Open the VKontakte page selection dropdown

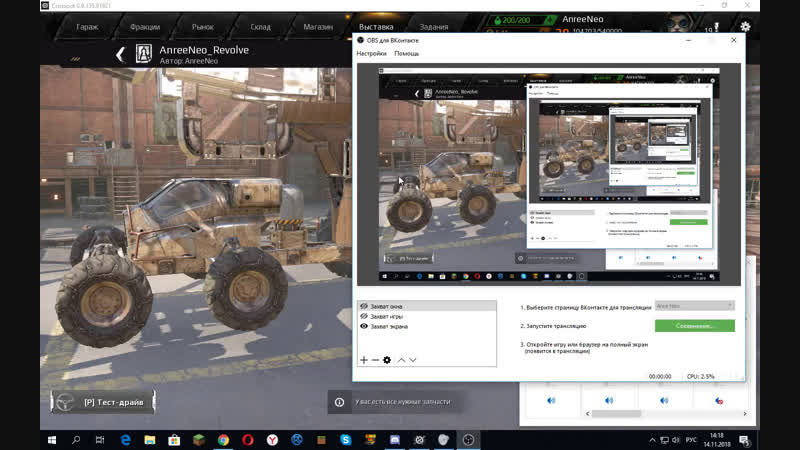(x=694, y=306)
